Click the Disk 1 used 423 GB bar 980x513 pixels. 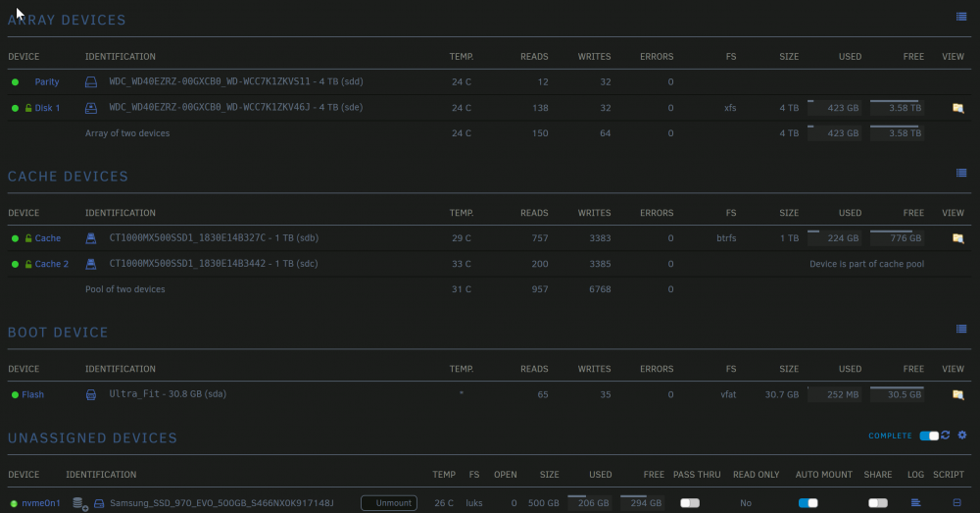click(x=834, y=108)
